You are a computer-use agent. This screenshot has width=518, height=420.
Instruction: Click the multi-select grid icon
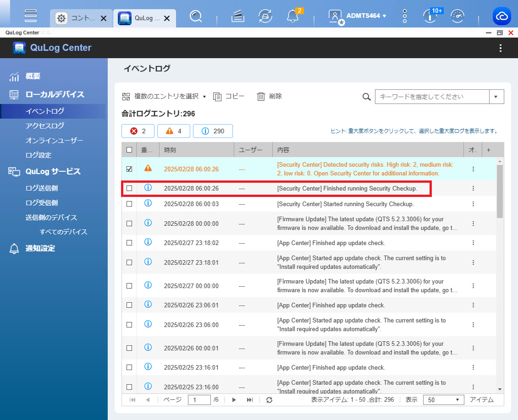(126, 97)
